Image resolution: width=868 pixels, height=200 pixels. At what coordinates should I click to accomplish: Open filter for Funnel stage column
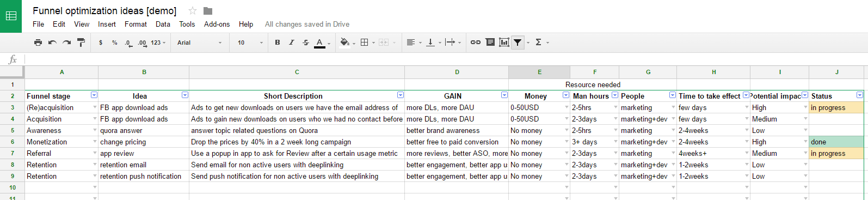pyautogui.click(x=94, y=95)
